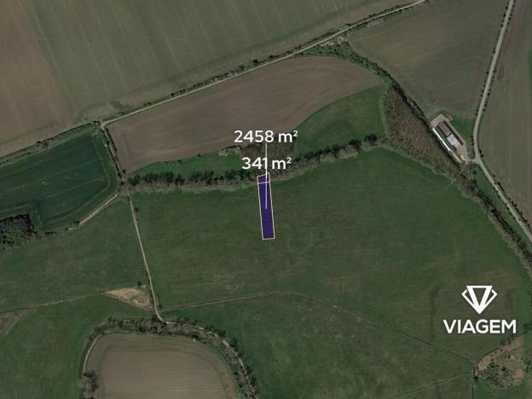Click the dirt track junction left of the tree line

(x=125, y=192)
